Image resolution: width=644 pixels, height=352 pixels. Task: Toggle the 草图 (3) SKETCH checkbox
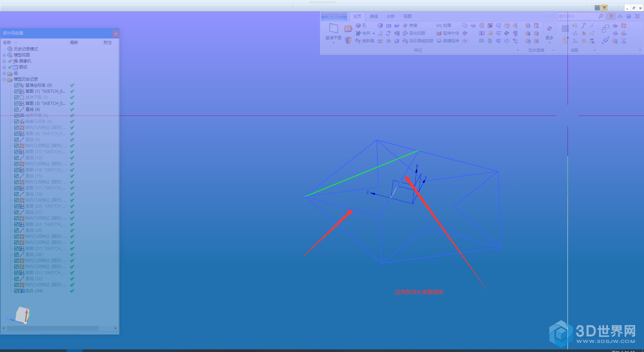click(x=16, y=103)
